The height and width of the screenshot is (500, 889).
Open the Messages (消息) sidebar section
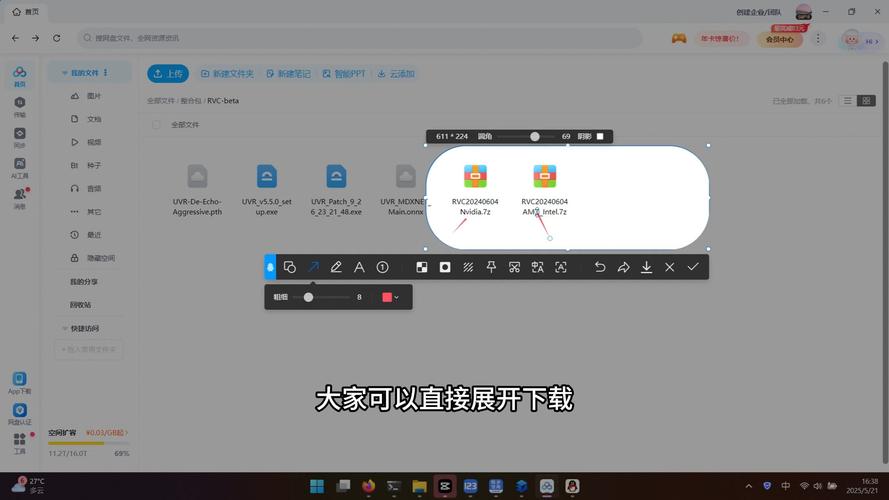tap(20, 198)
